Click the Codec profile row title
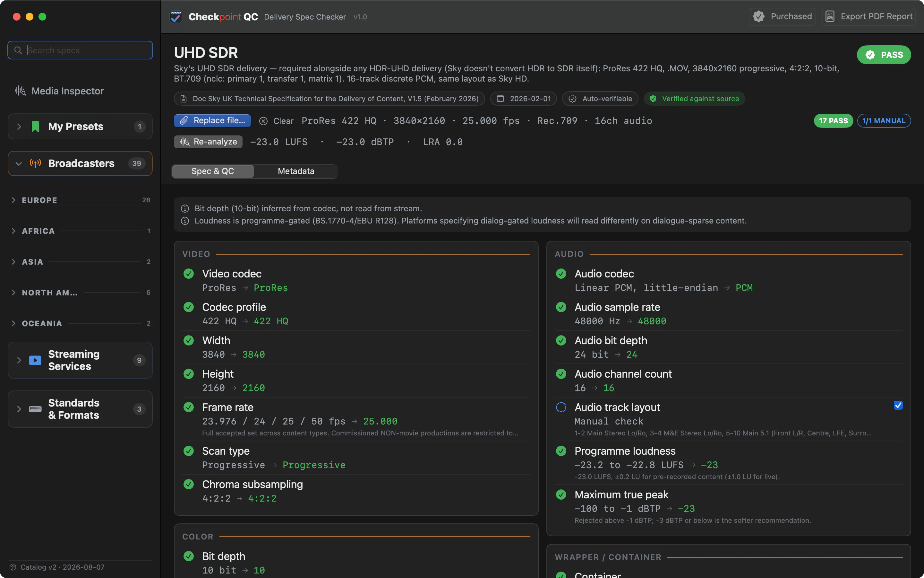Screen dimensions: 924x578 tap(234, 307)
